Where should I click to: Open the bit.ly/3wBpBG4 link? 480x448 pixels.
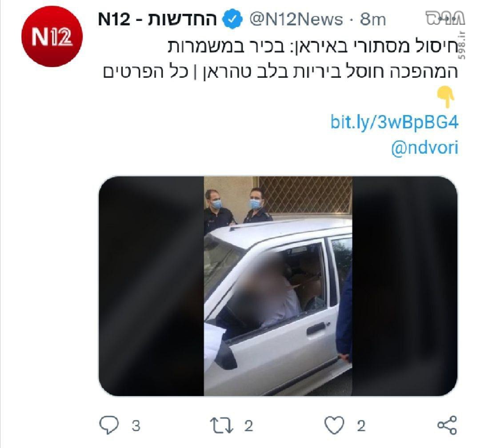(x=394, y=122)
